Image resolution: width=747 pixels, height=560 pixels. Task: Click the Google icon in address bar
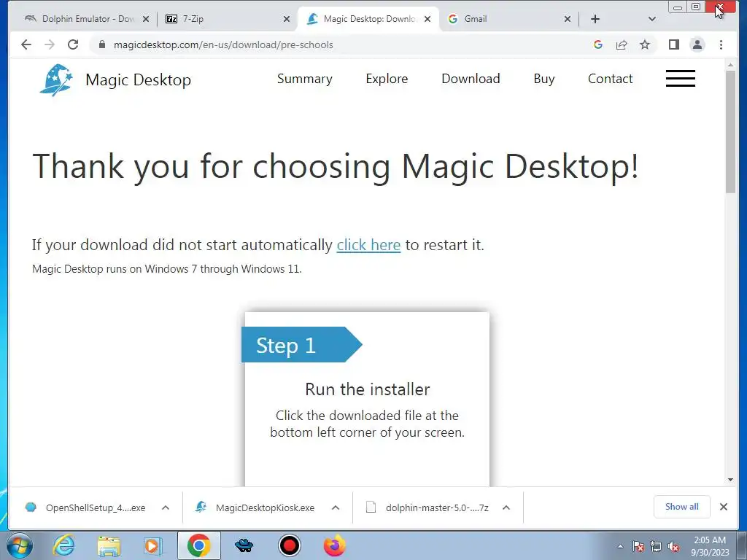[598, 44]
